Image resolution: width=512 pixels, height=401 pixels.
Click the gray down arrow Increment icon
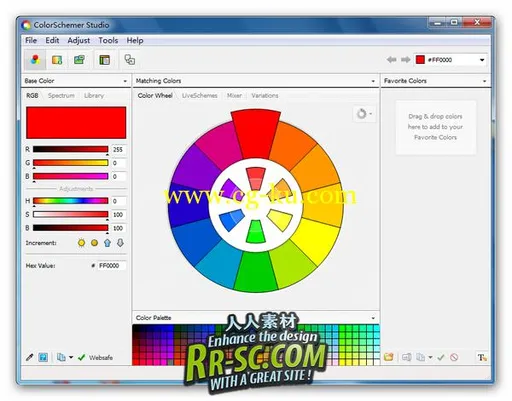coord(120,243)
